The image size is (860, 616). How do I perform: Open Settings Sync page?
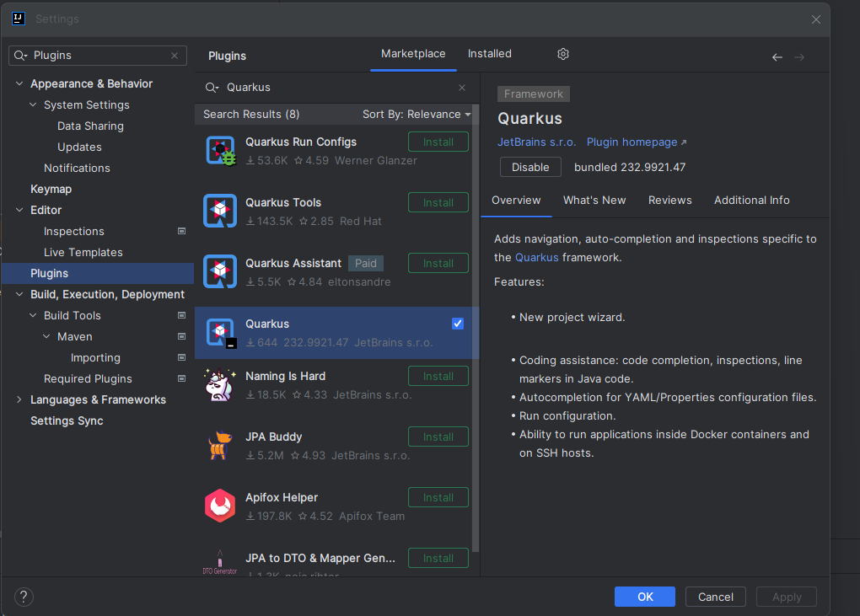pos(67,420)
